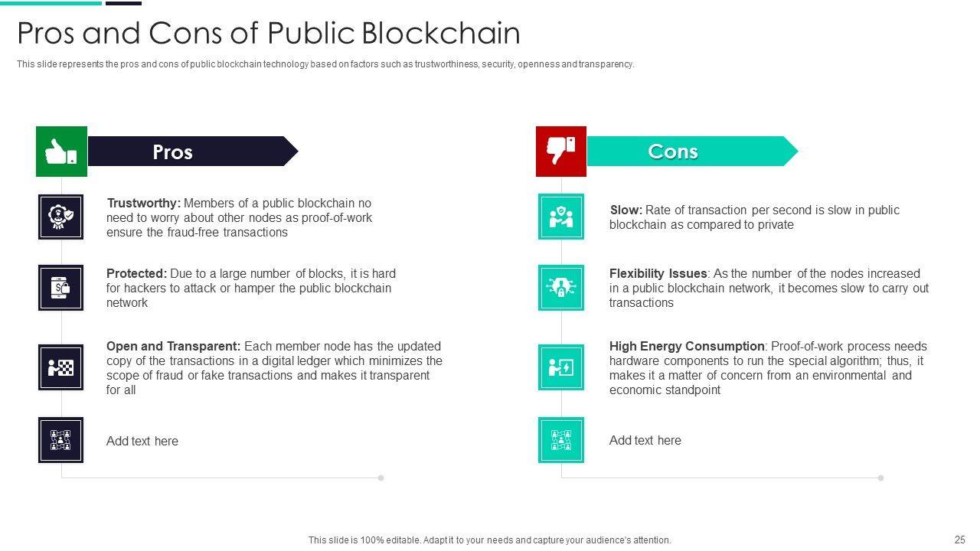980x551 pixels.
Task: Click the red thumbs-down Cons icon
Action: coord(560,152)
